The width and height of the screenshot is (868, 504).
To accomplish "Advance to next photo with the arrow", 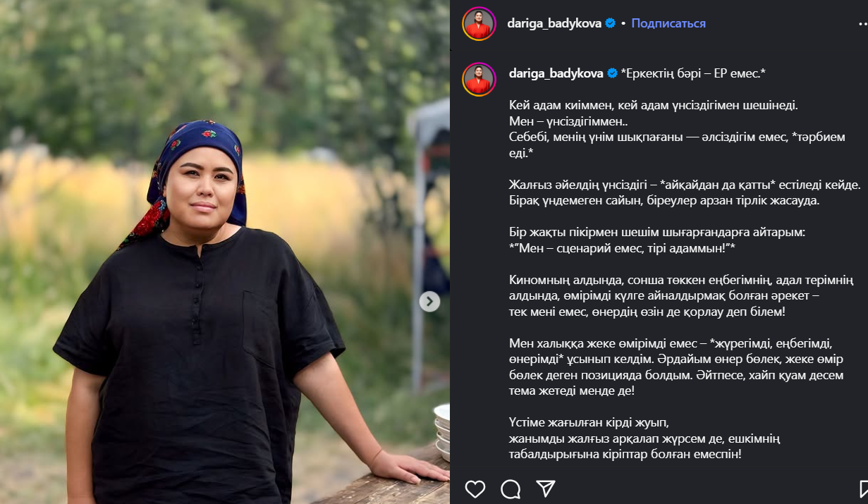I will click(x=429, y=302).
